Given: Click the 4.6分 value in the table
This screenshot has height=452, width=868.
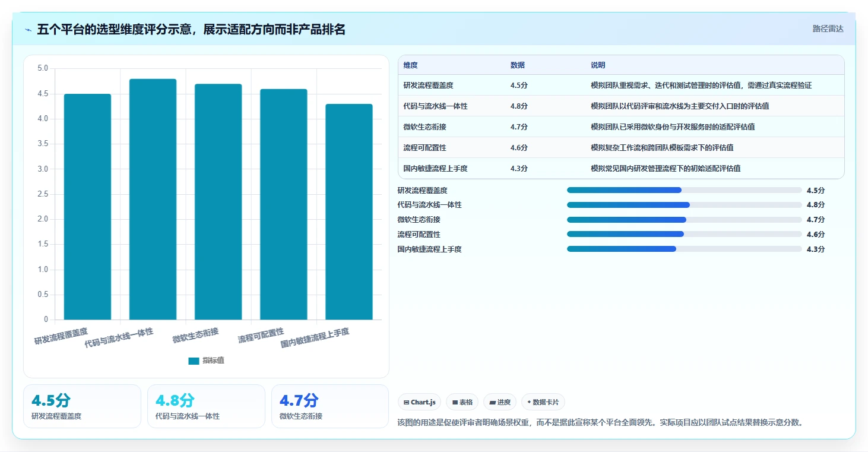Looking at the screenshot, I should [x=519, y=148].
